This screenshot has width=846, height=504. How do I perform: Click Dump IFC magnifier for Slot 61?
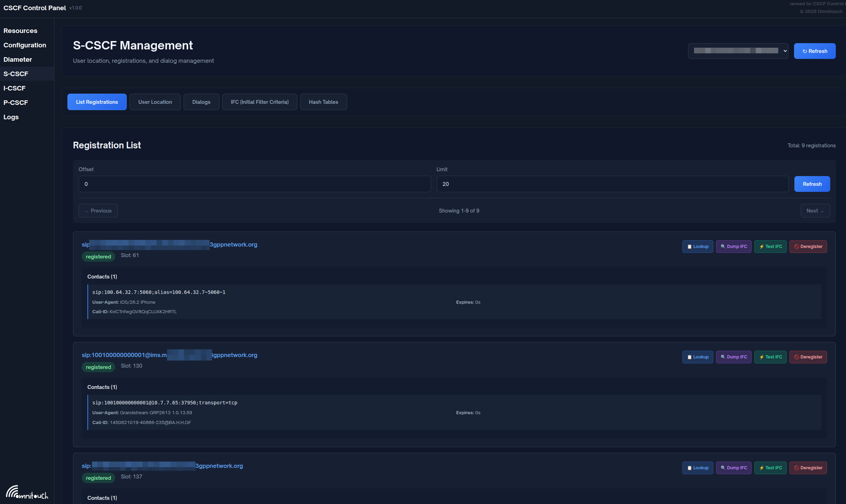pyautogui.click(x=733, y=247)
